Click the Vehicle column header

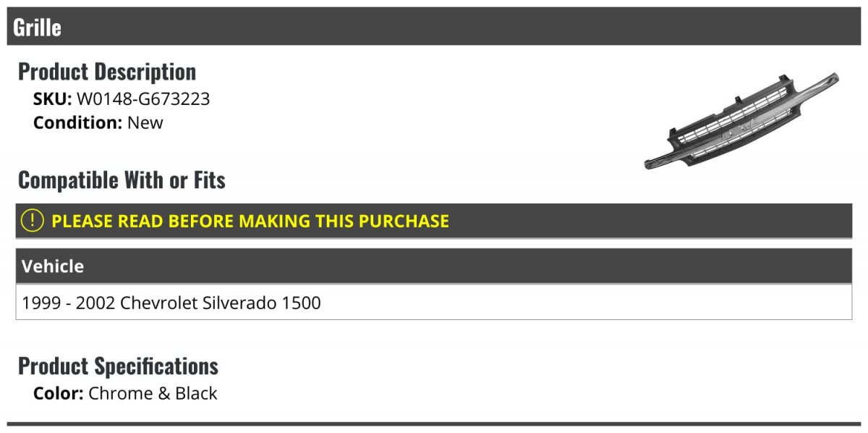coord(434,266)
